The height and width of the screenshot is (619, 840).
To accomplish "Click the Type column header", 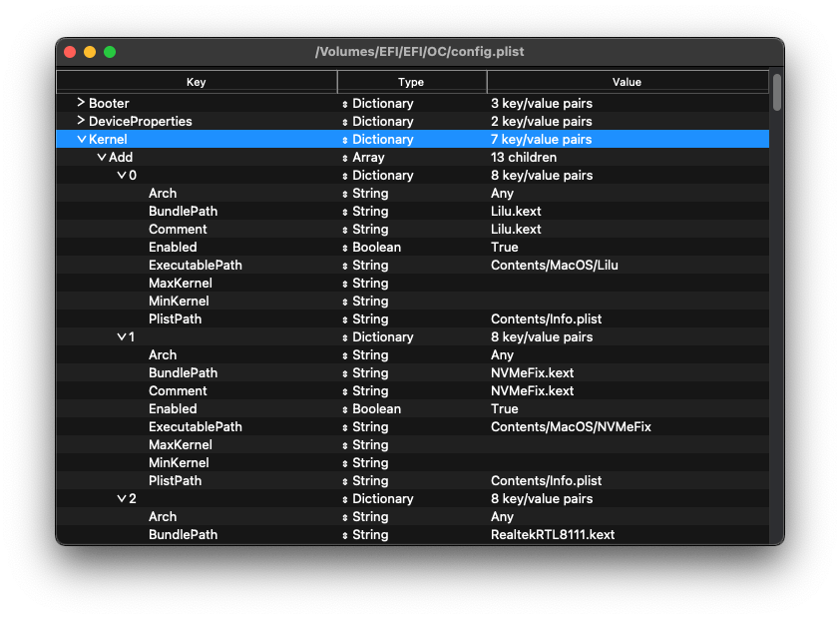I will click(x=411, y=82).
